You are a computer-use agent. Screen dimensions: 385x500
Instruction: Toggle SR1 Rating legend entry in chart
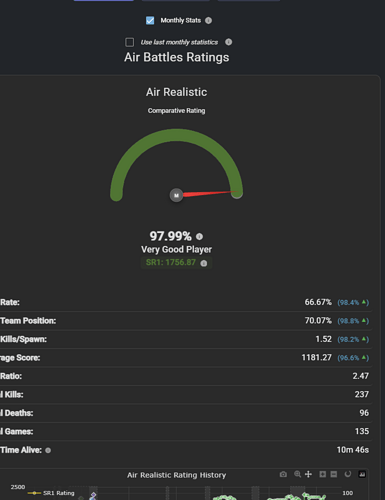[51, 493]
